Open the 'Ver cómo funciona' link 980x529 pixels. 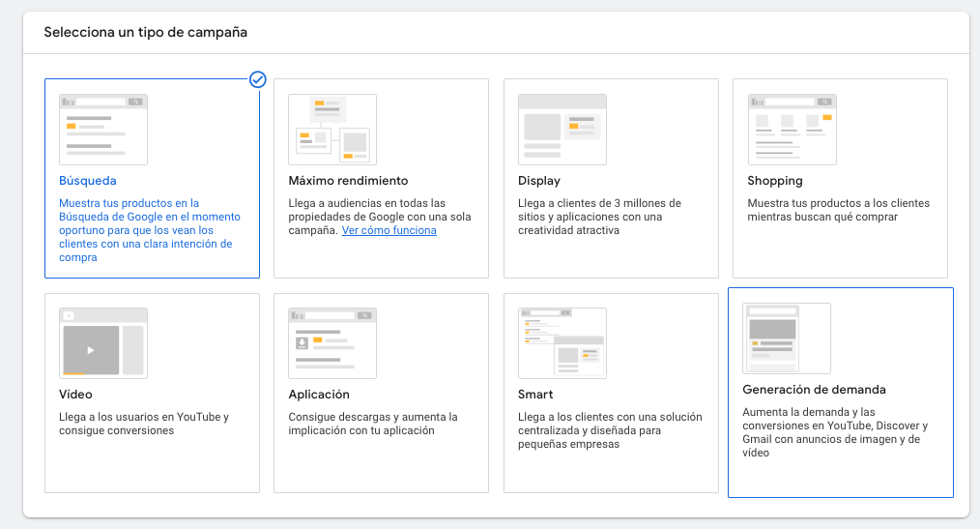coord(389,230)
